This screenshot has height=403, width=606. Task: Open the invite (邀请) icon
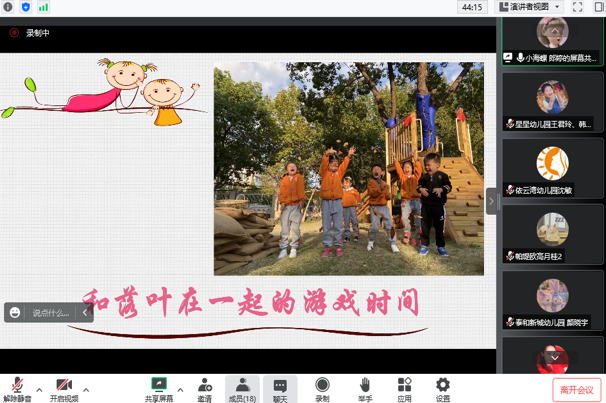tap(204, 386)
